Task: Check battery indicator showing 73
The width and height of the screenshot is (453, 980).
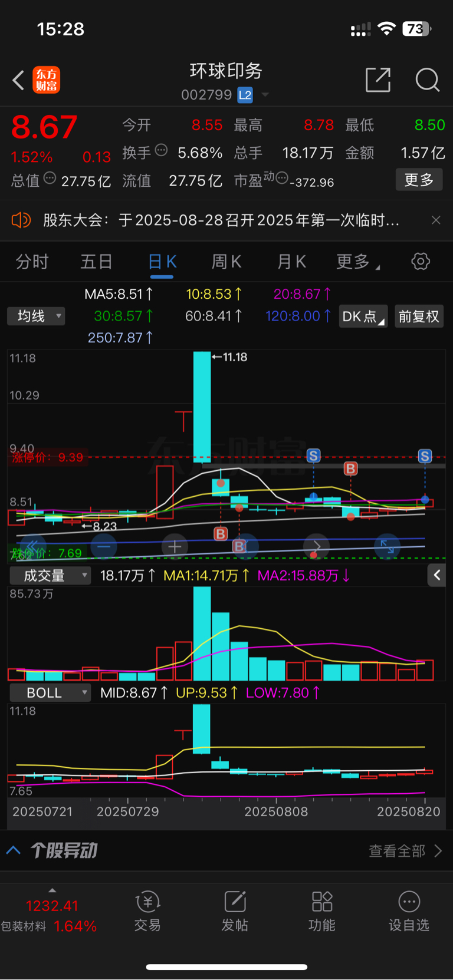Action: coord(417,29)
